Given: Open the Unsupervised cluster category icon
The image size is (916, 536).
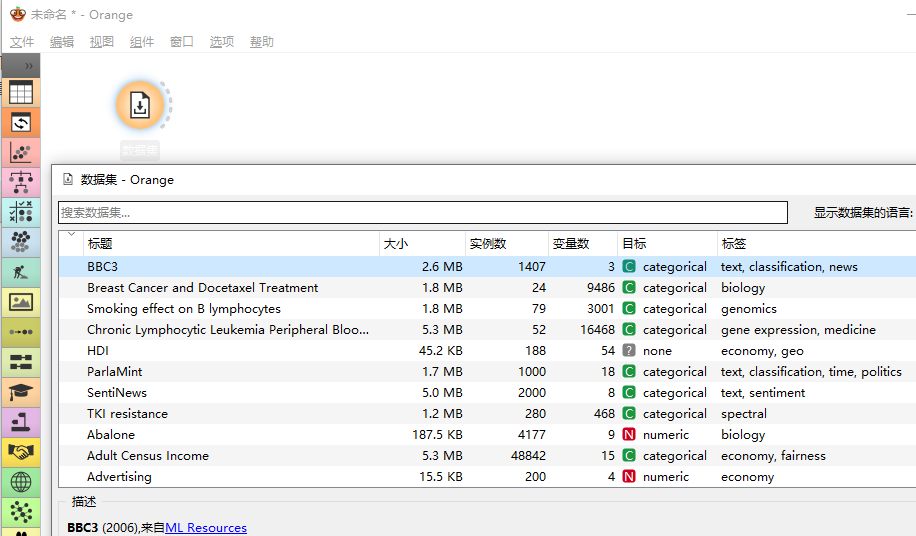Looking at the screenshot, I should 21,242.
